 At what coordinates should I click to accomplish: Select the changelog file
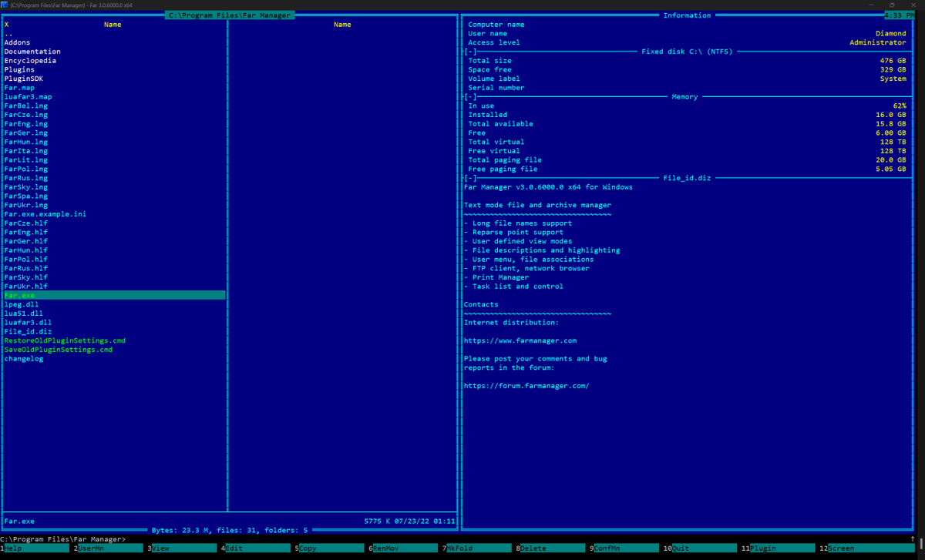click(x=114, y=359)
